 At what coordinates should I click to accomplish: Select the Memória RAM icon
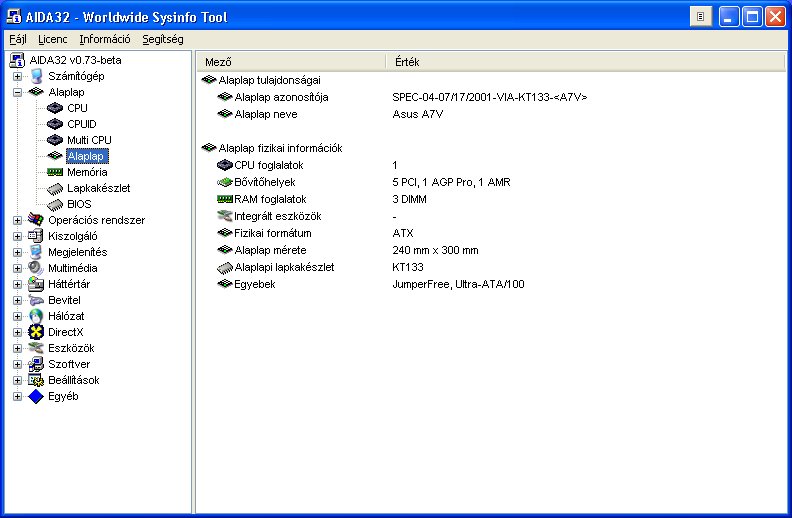55,172
